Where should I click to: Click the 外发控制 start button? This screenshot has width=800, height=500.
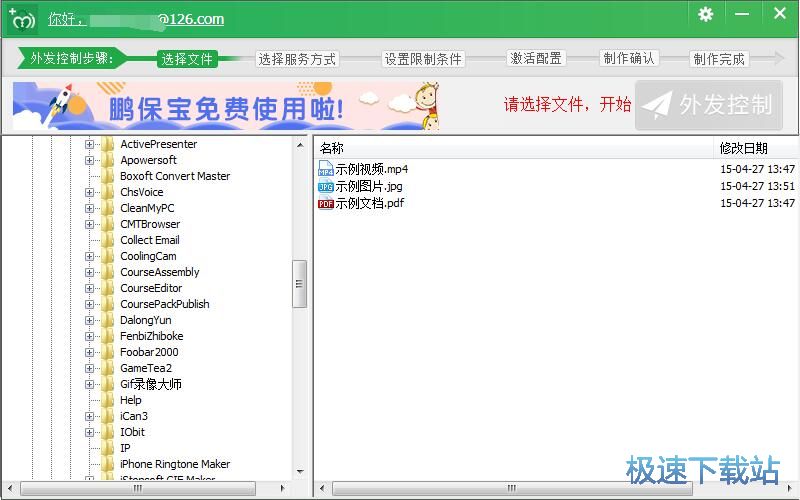pyautogui.click(x=709, y=105)
